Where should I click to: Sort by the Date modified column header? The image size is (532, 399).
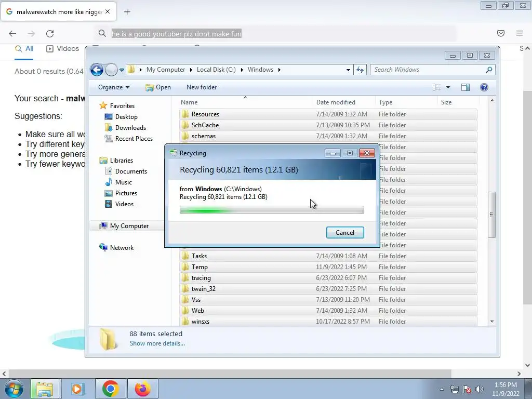click(x=344, y=102)
